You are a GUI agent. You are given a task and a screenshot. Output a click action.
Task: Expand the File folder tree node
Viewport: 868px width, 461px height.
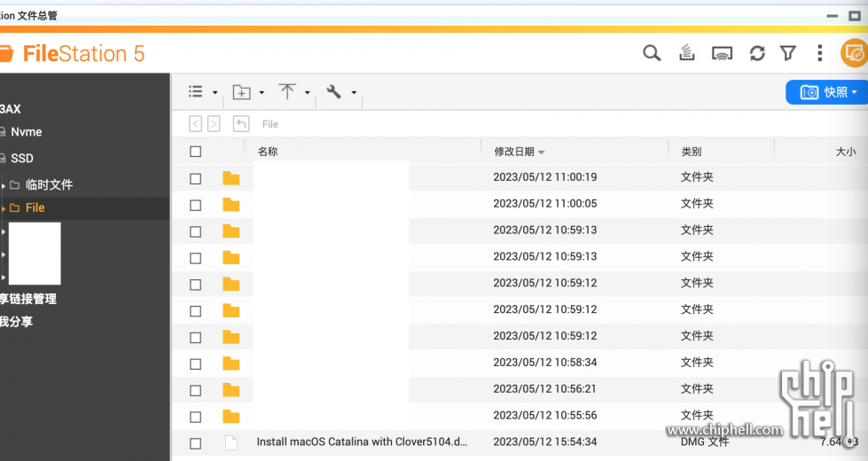coord(4,208)
